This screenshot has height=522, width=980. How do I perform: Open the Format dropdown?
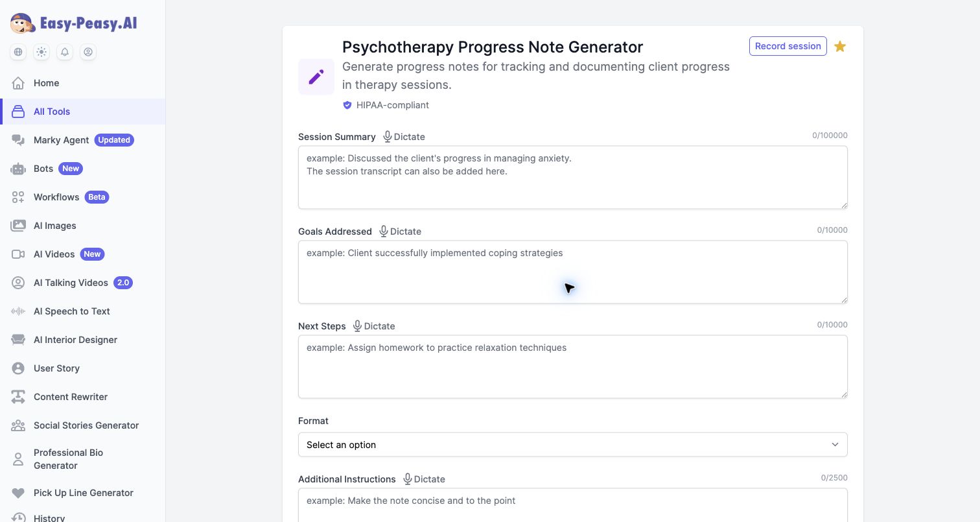[572, 445]
